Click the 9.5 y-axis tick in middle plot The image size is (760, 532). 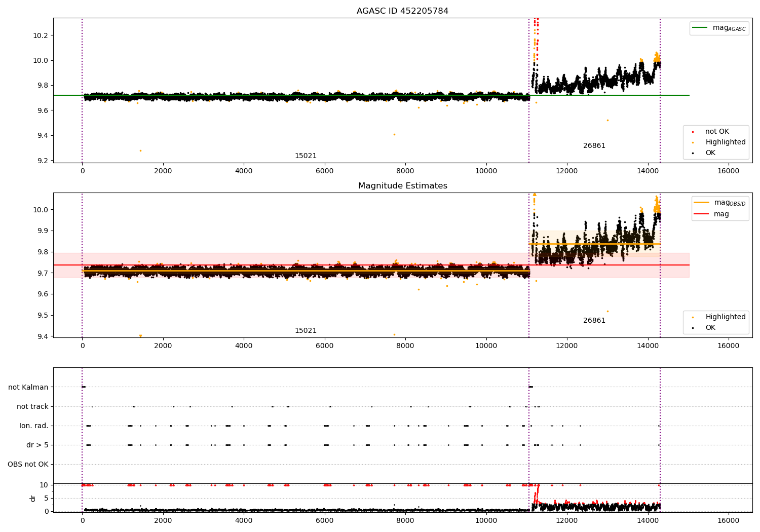pyautogui.click(x=43, y=316)
